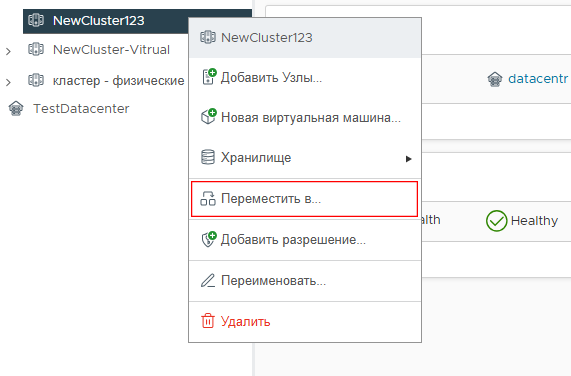Click the NewCluster123 context menu header
The width and height of the screenshot is (571, 376).
[305, 38]
